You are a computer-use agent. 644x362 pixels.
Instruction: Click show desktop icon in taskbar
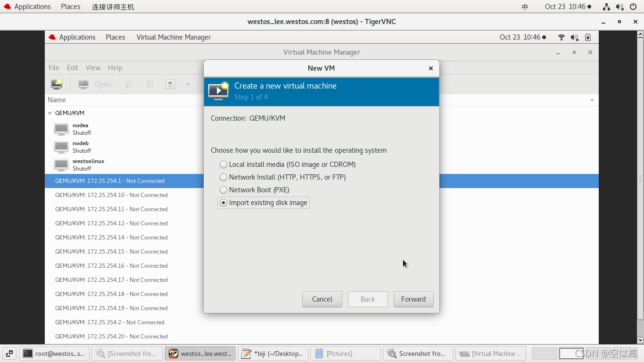point(9,354)
